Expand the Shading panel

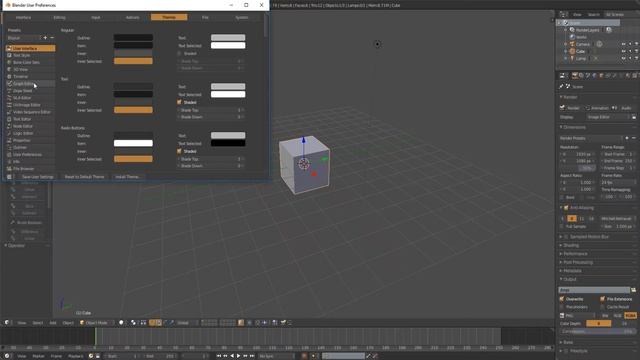point(571,245)
